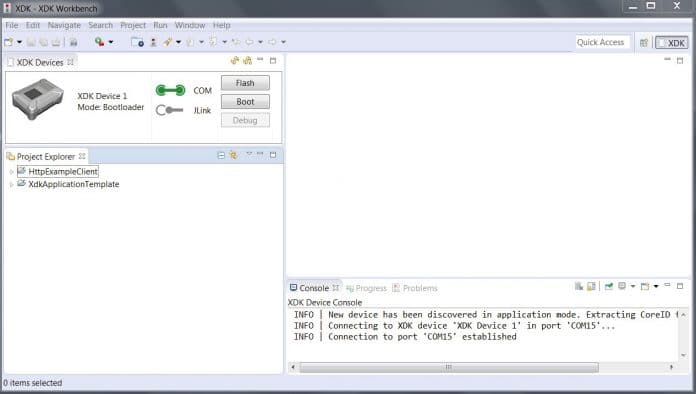Open the Project menu
The height and width of the screenshot is (394, 696).
coord(133,25)
